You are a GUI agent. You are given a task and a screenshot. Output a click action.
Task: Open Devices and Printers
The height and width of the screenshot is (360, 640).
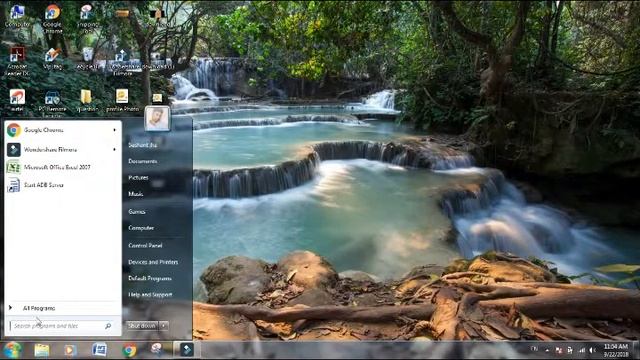(x=153, y=262)
